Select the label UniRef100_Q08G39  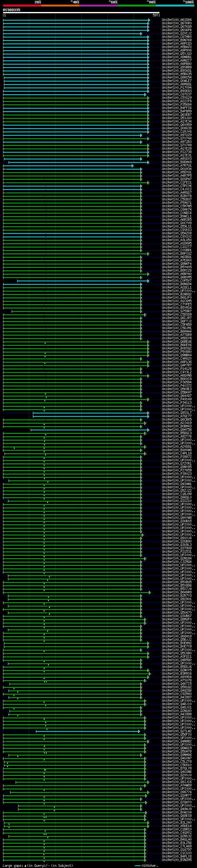[x=177, y=128]
